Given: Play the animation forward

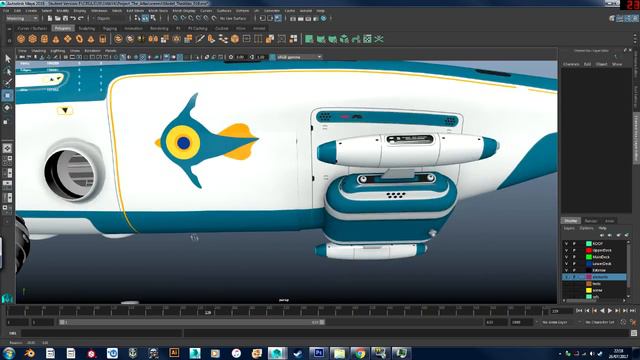Looking at the screenshot, I should click(610, 311).
